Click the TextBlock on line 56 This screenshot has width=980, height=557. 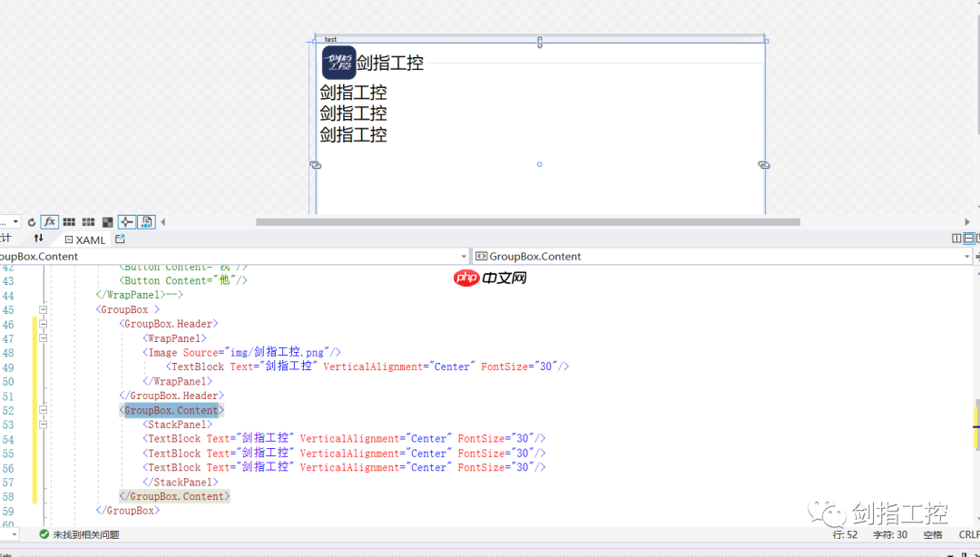click(x=345, y=467)
